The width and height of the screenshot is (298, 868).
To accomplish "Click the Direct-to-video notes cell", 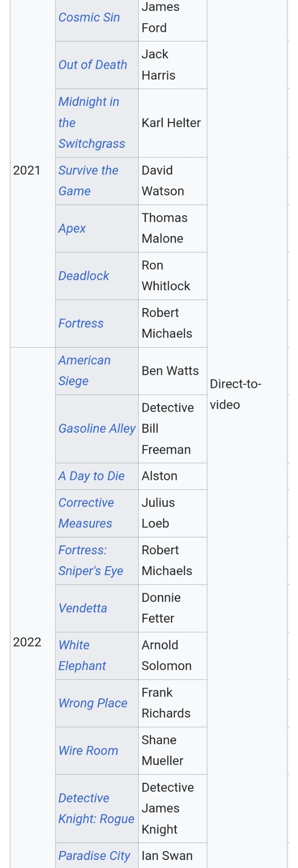I will pos(247,395).
